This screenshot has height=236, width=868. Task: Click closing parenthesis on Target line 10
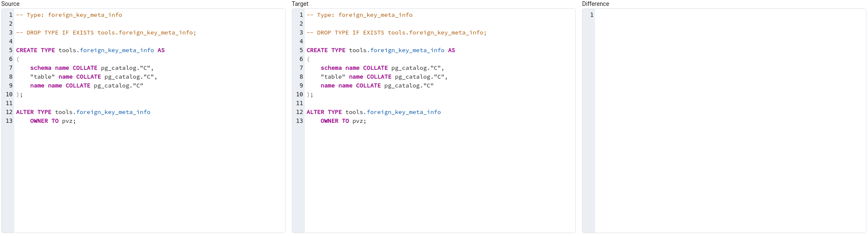(308, 94)
